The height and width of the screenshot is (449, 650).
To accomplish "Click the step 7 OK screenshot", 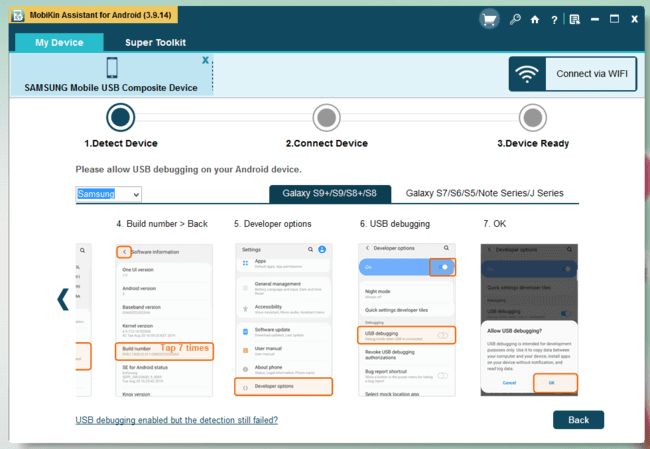I will pyautogui.click(x=529, y=320).
